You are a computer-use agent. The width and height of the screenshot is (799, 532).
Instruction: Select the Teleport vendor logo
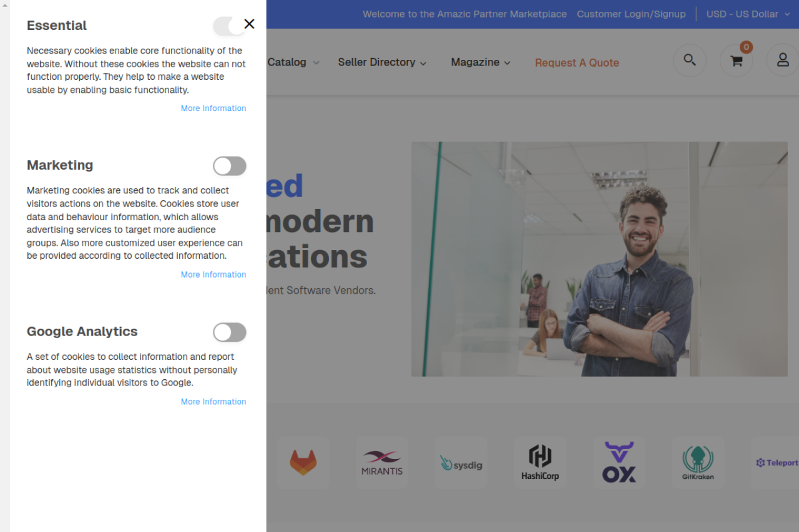[x=777, y=463]
